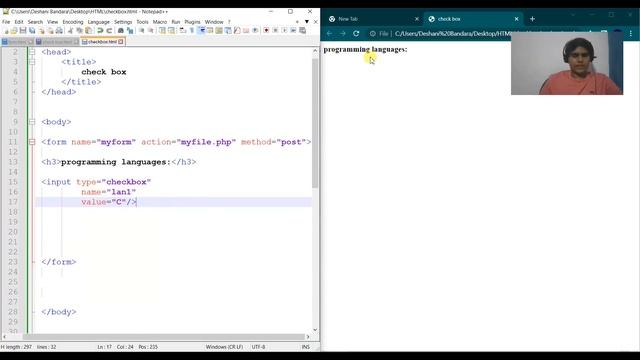Redo the edit from toolbar
The image size is (640, 360).
pos(109,31)
